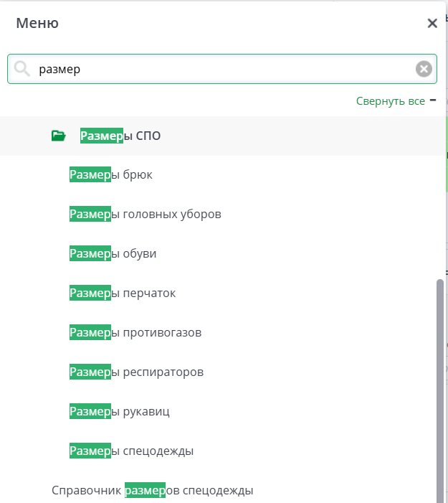Image resolution: width=448 pixels, height=503 pixels.
Task: Clear the search field text
Action: pyautogui.click(x=424, y=69)
